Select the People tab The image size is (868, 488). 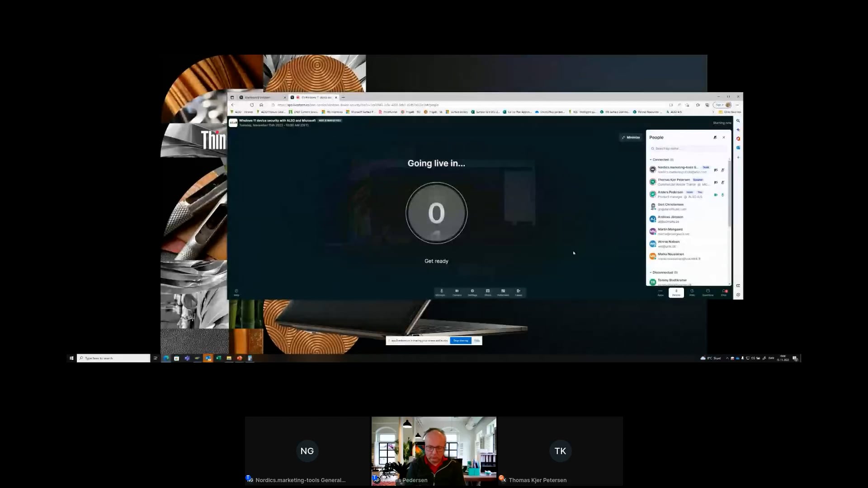click(676, 292)
